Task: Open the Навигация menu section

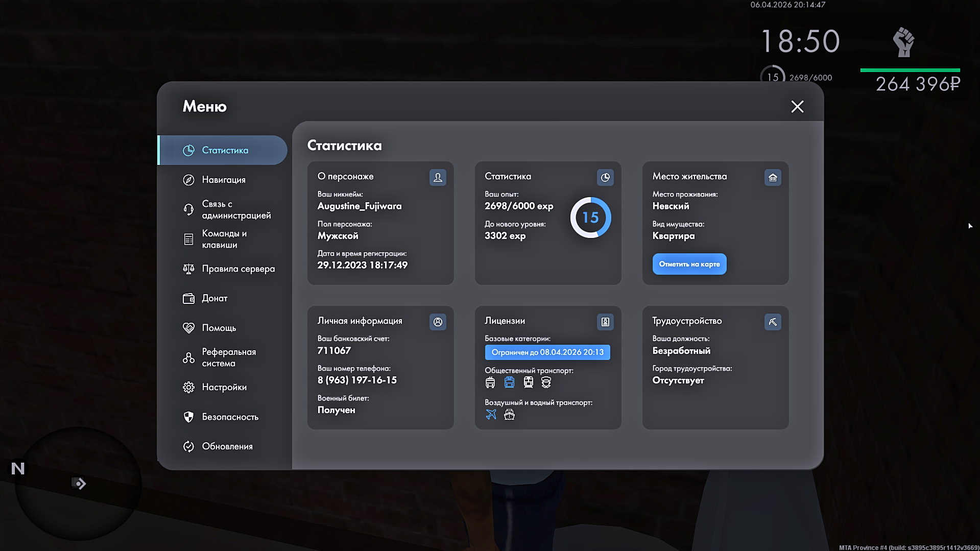Action: (x=223, y=180)
